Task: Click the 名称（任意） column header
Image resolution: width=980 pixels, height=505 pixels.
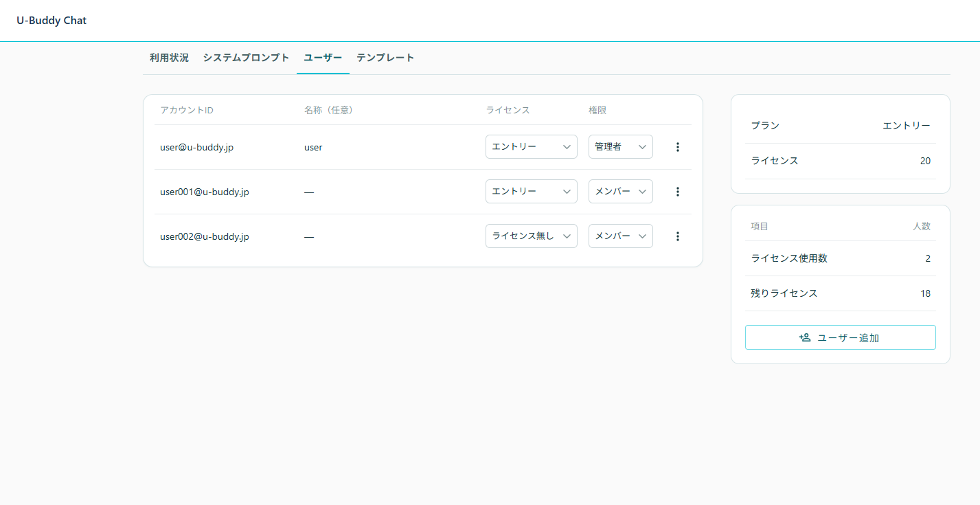Action: pyautogui.click(x=328, y=110)
